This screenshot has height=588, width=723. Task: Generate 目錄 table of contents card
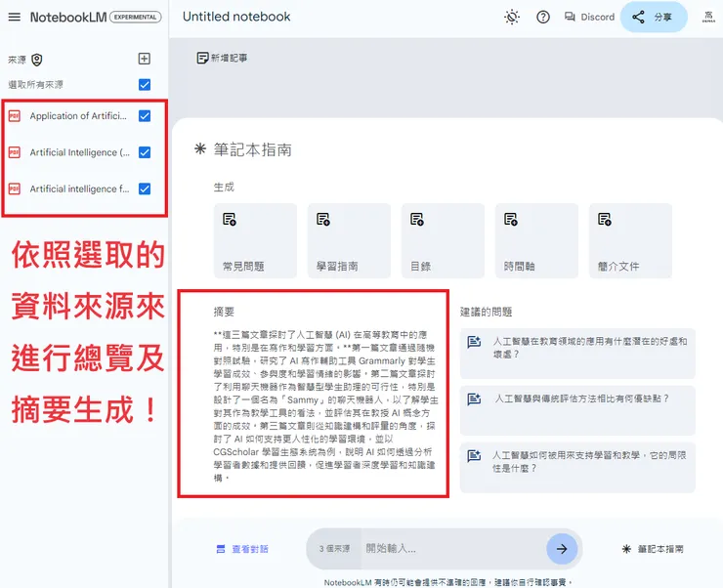pyautogui.click(x=443, y=240)
